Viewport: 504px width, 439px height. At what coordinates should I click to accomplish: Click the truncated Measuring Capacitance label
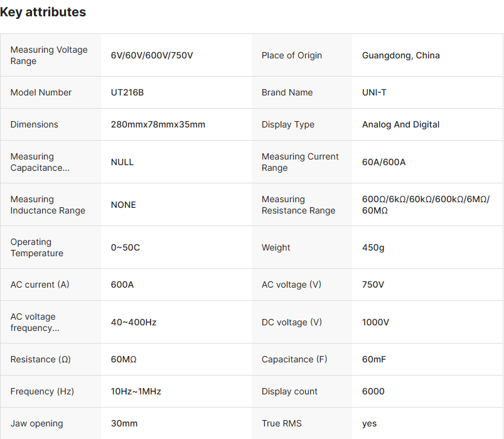pyautogui.click(x=40, y=162)
